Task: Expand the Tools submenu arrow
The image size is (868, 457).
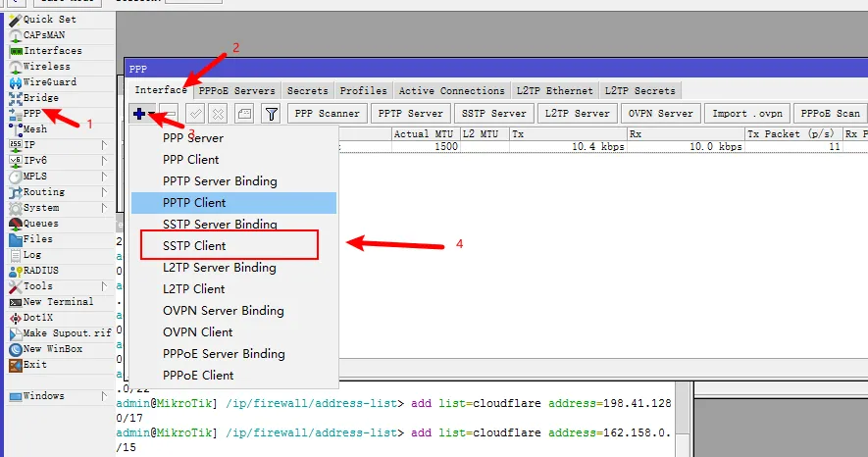Action: 104,286
